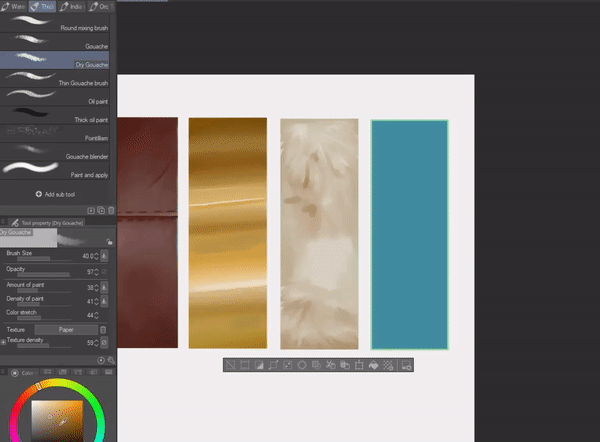Create a new sub tool via panel icon
The height and width of the screenshot is (442, 600).
91,210
